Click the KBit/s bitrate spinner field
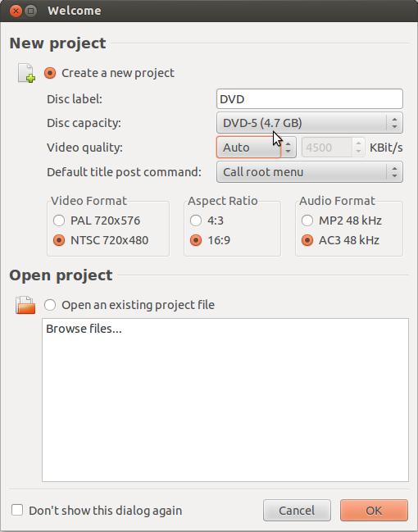Image resolution: width=418 pixels, height=532 pixels. [334, 148]
